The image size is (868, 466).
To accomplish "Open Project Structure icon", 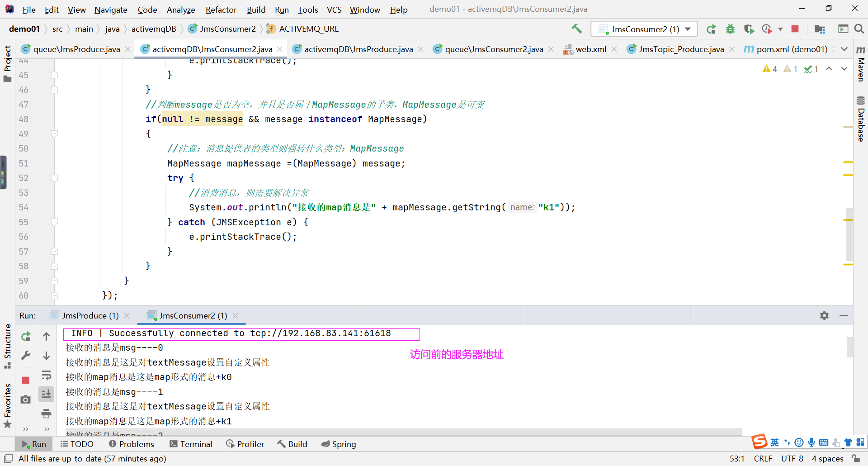I will point(820,29).
